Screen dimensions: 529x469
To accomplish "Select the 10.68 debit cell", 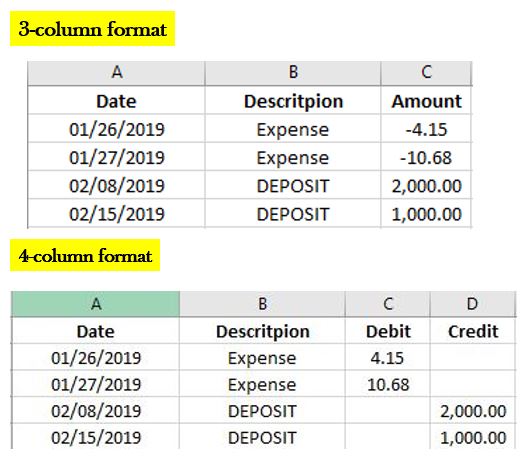I will click(x=388, y=384).
